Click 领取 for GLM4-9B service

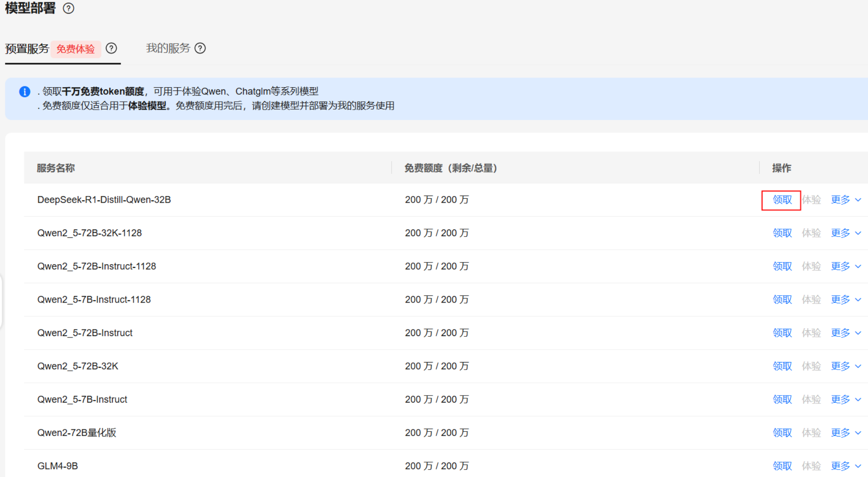pyautogui.click(x=782, y=466)
